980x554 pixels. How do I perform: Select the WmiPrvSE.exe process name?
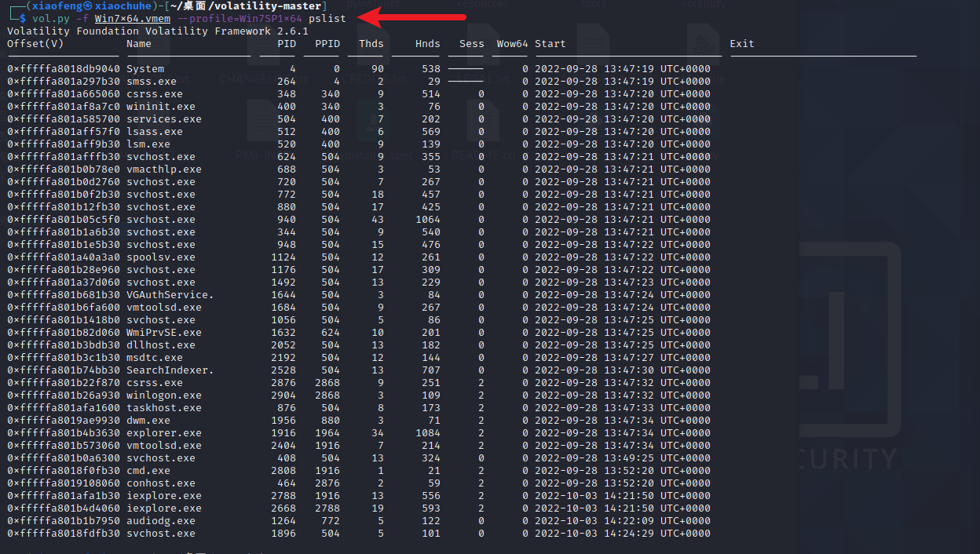point(164,332)
